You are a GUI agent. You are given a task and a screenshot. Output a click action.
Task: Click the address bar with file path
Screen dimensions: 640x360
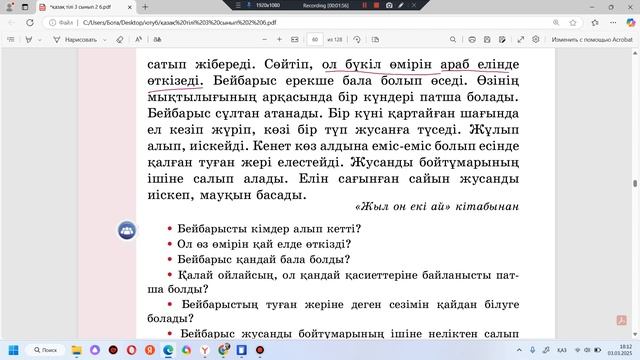[x=180, y=22]
